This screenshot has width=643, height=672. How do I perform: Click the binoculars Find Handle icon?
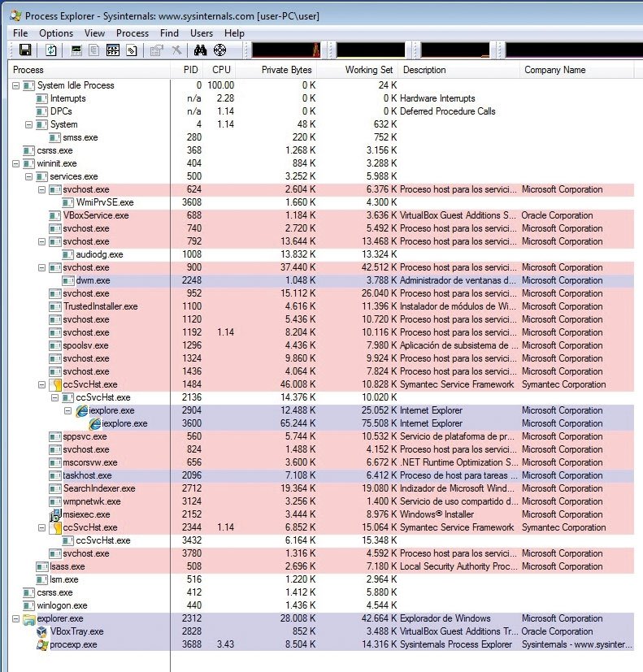(200, 50)
